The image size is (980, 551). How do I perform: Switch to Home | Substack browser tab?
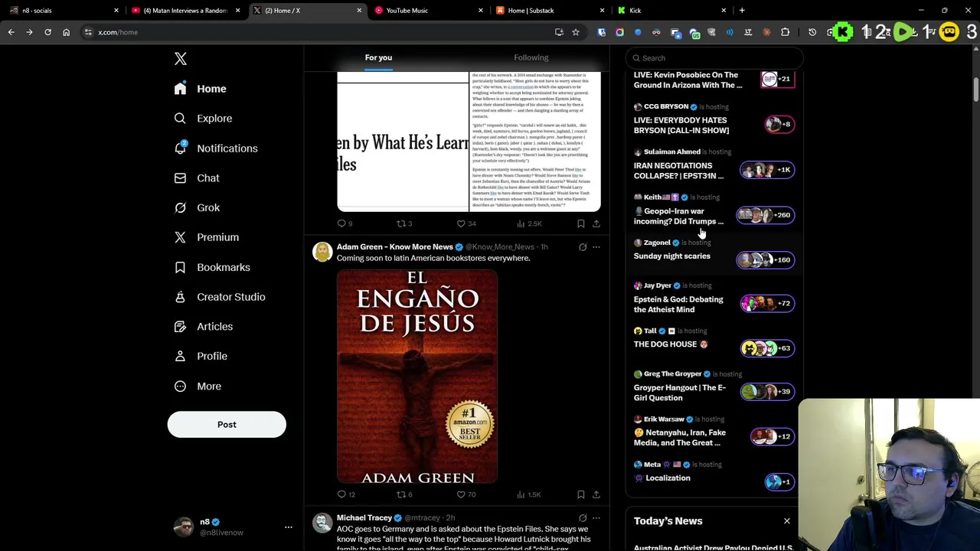(550, 11)
